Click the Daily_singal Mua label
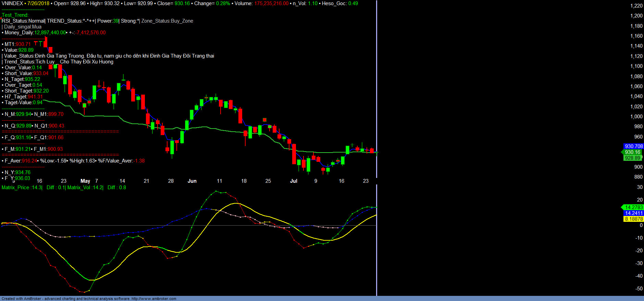This screenshot has height=301, width=644. (23, 27)
